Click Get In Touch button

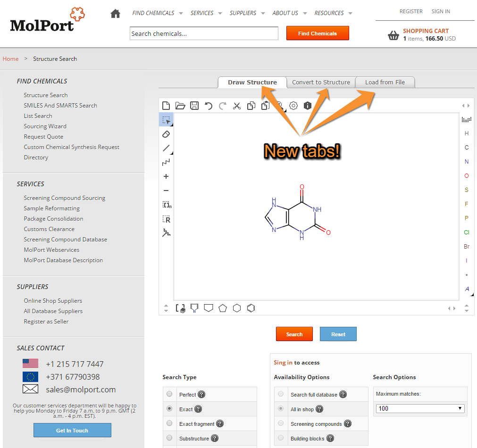tap(72, 431)
